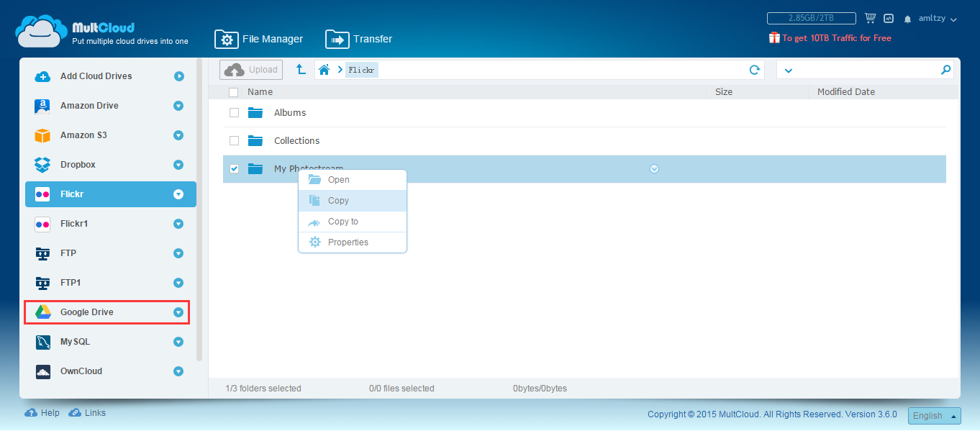Go up one folder level icon
This screenshot has width=980, height=431.
click(x=301, y=70)
